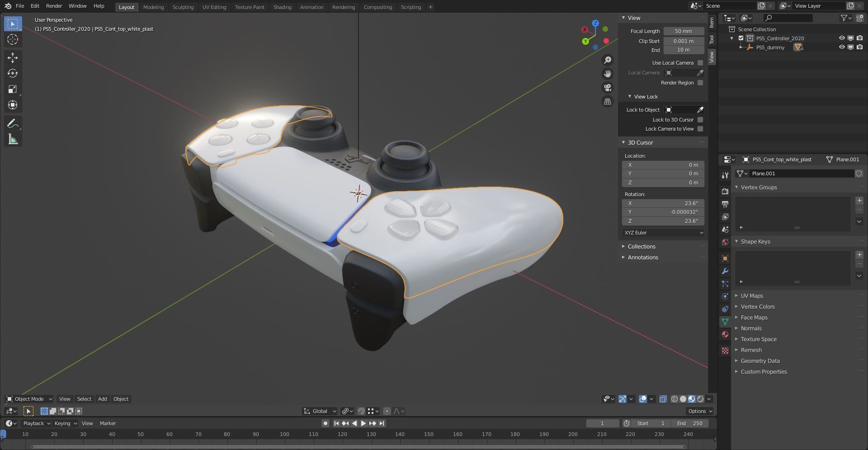Open the Object Constraints properties tab

[x=725, y=309]
